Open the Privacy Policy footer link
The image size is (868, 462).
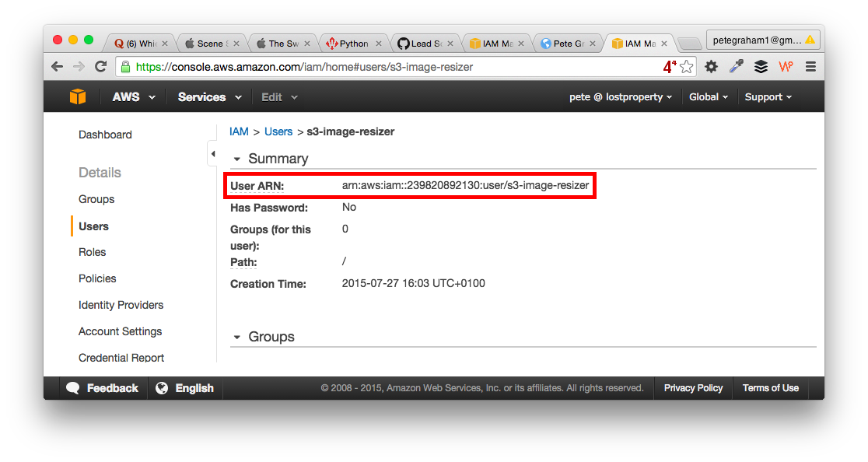[x=693, y=388]
